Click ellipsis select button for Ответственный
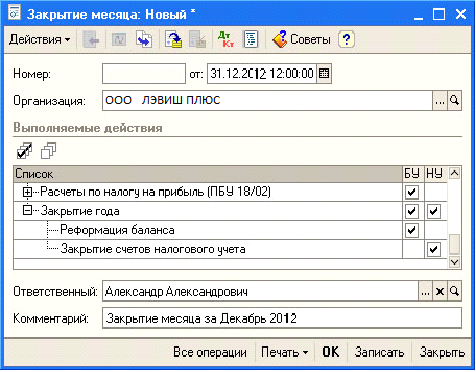 425,292
